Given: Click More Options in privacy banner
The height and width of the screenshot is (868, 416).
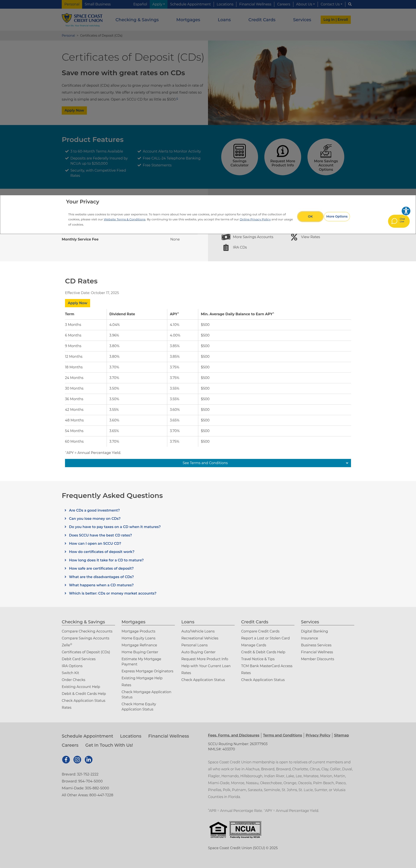Looking at the screenshot, I should click(x=337, y=217).
